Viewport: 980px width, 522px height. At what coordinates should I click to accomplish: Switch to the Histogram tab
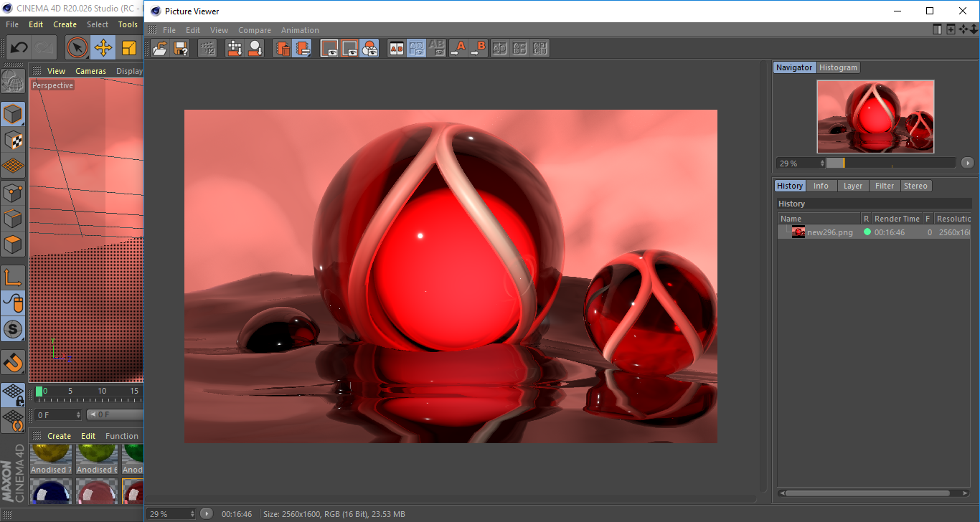point(838,67)
